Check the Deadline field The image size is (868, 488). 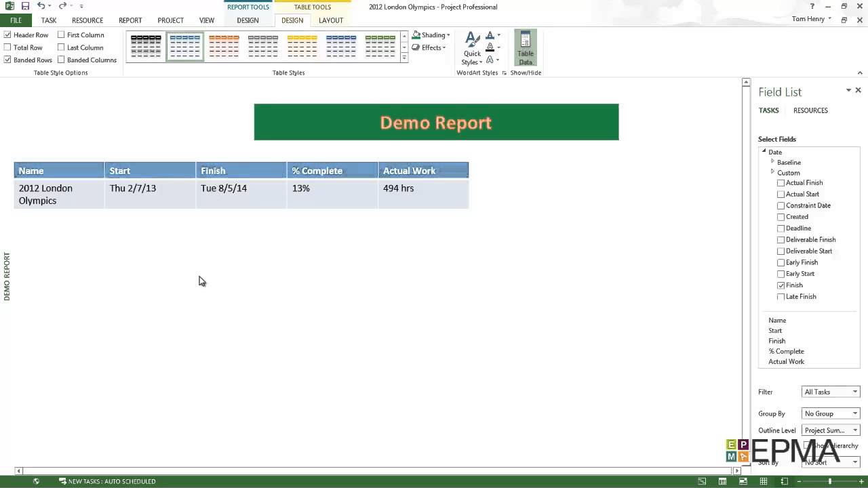[x=781, y=228]
